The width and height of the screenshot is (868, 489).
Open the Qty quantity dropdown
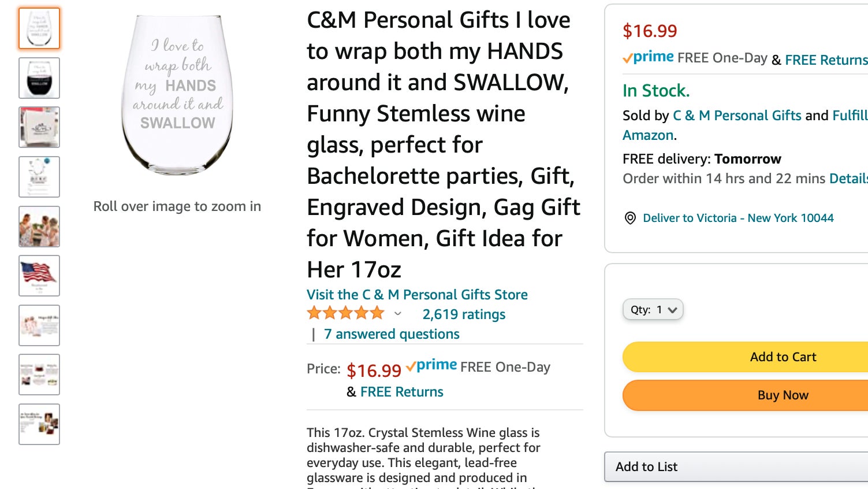[x=653, y=309]
